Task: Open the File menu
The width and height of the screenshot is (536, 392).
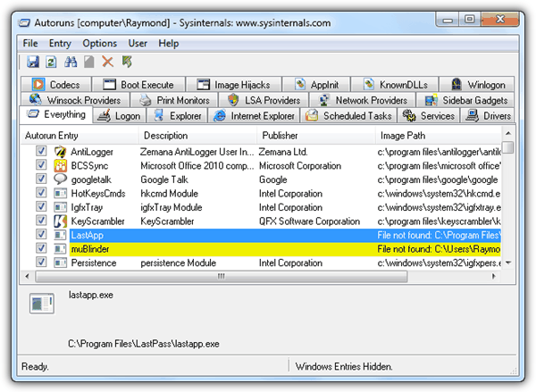Action: coord(30,44)
